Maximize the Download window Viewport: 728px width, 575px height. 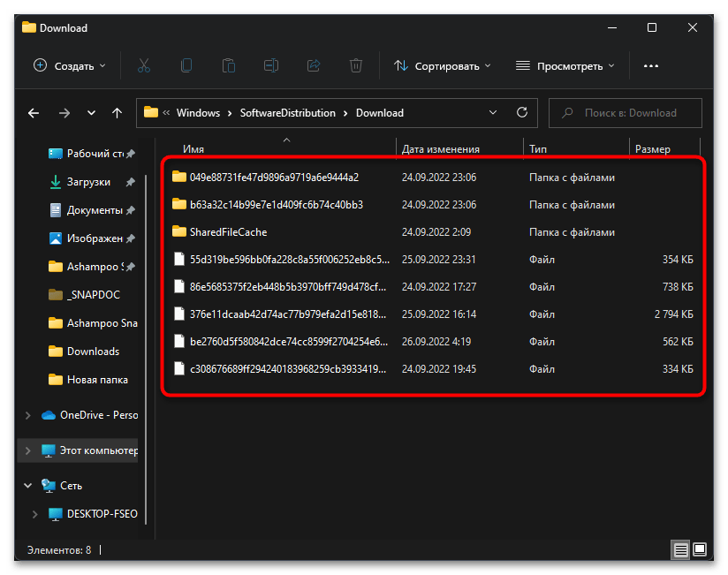point(652,28)
